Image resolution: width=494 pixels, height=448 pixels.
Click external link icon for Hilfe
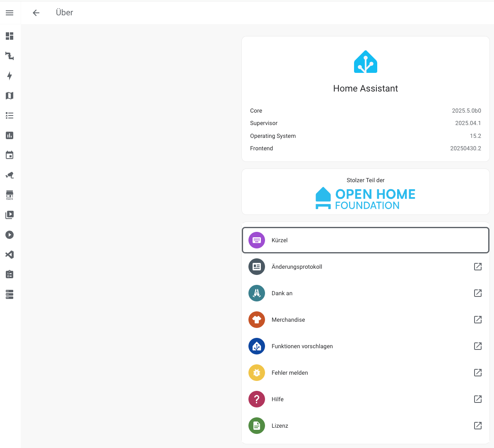(x=477, y=399)
